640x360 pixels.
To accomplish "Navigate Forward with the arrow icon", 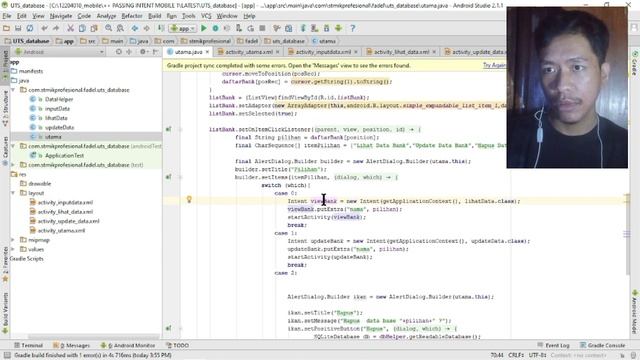I will (146, 28).
